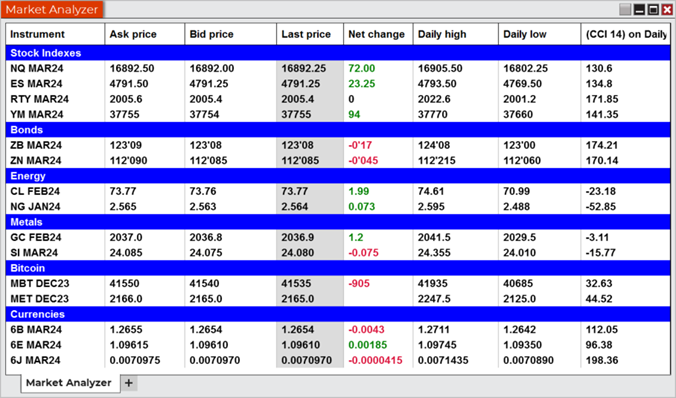Select the Market Analyzer bottom tab
676x398 pixels.
pos(70,383)
